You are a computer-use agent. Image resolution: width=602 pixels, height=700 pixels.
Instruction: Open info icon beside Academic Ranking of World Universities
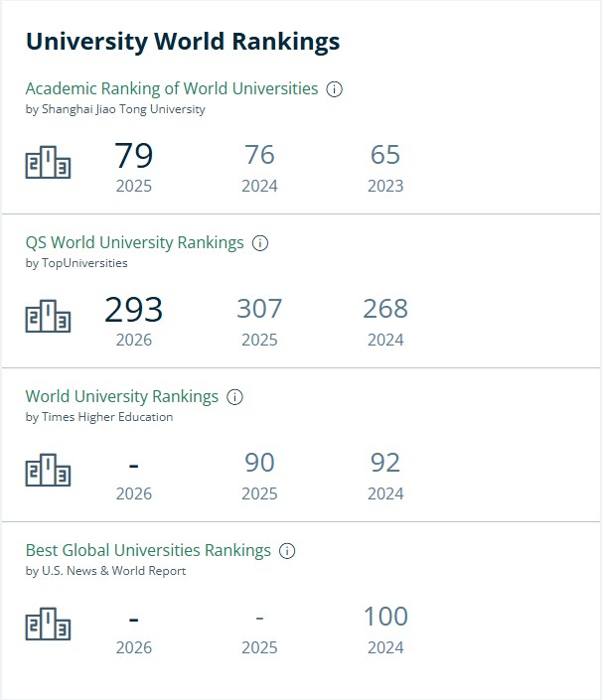334,88
